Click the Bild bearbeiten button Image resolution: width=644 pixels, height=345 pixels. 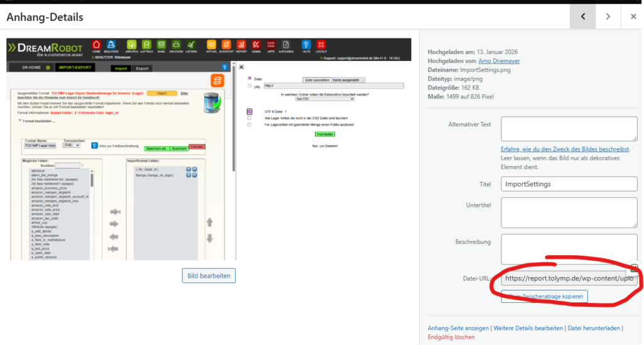209,275
